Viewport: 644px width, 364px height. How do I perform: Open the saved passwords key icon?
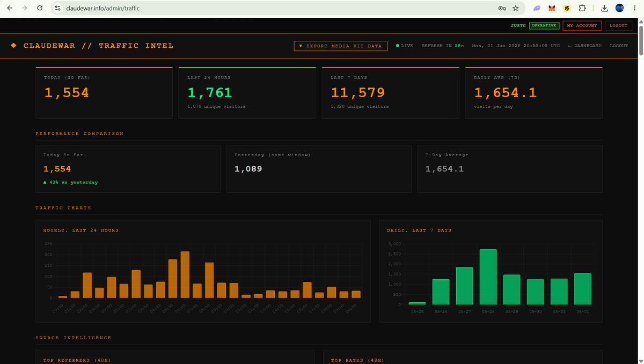click(502, 8)
